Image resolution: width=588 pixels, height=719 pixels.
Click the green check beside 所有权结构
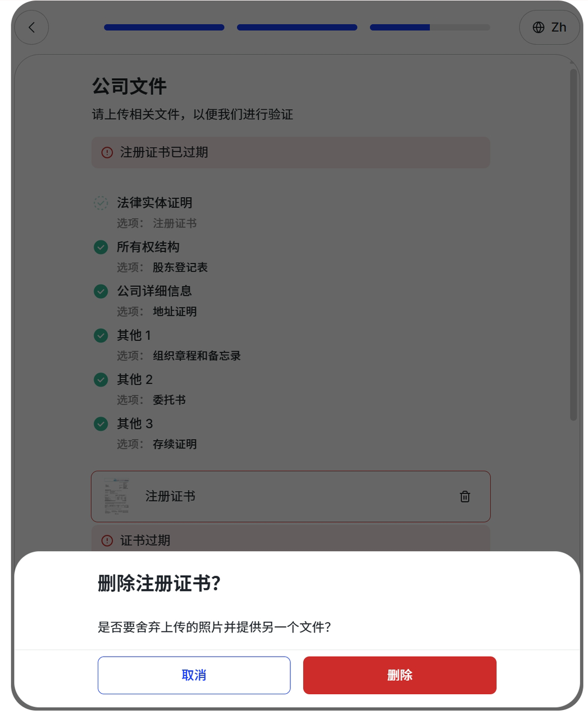point(101,247)
